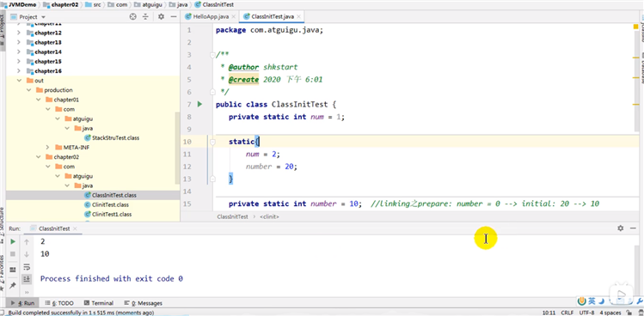Hide the Run tool window

(x=633, y=228)
